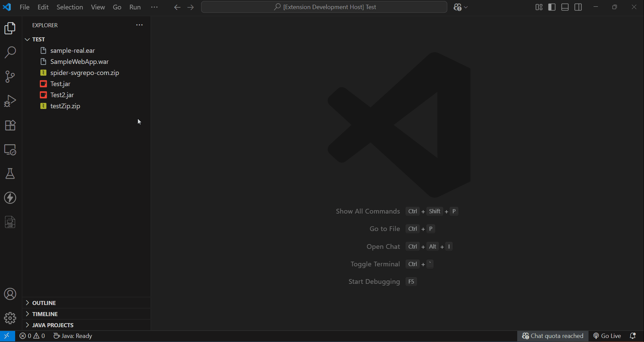The image size is (644, 342).
Task: Open the Run and Debug view
Action: tap(10, 101)
